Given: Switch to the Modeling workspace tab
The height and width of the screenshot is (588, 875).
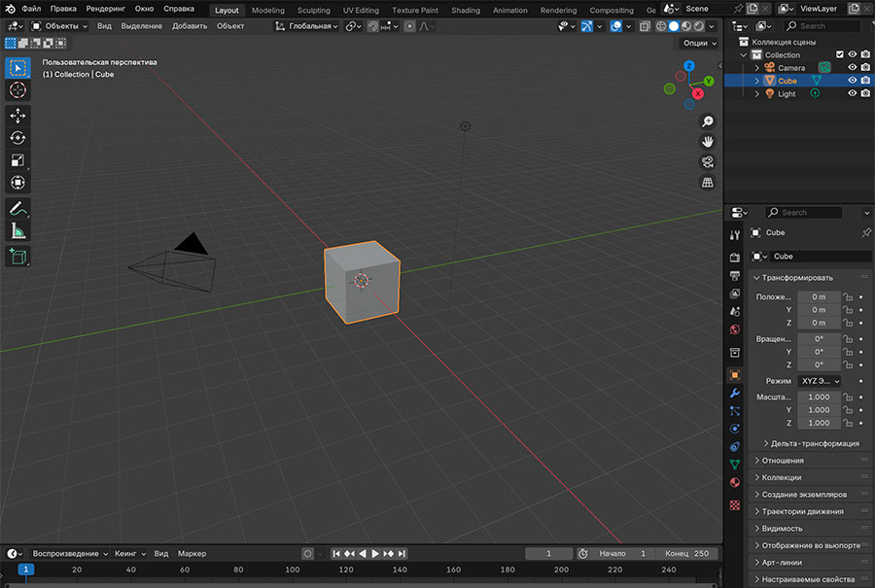Looking at the screenshot, I should point(268,10).
